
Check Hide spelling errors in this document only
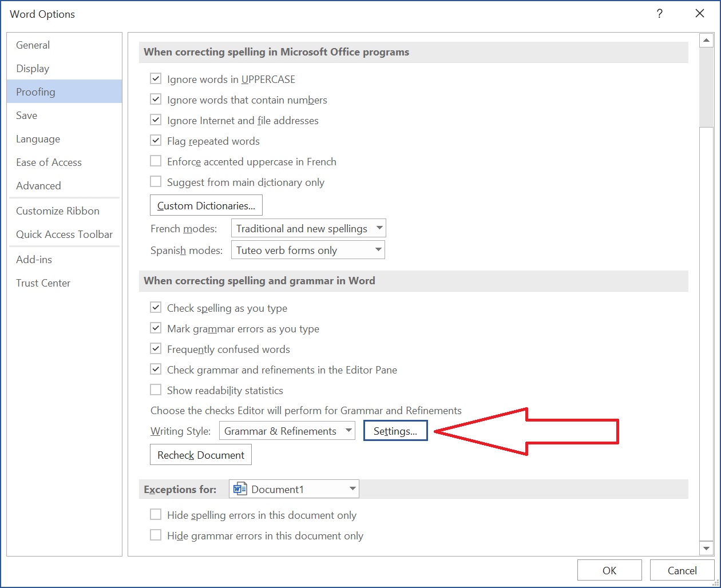155,514
